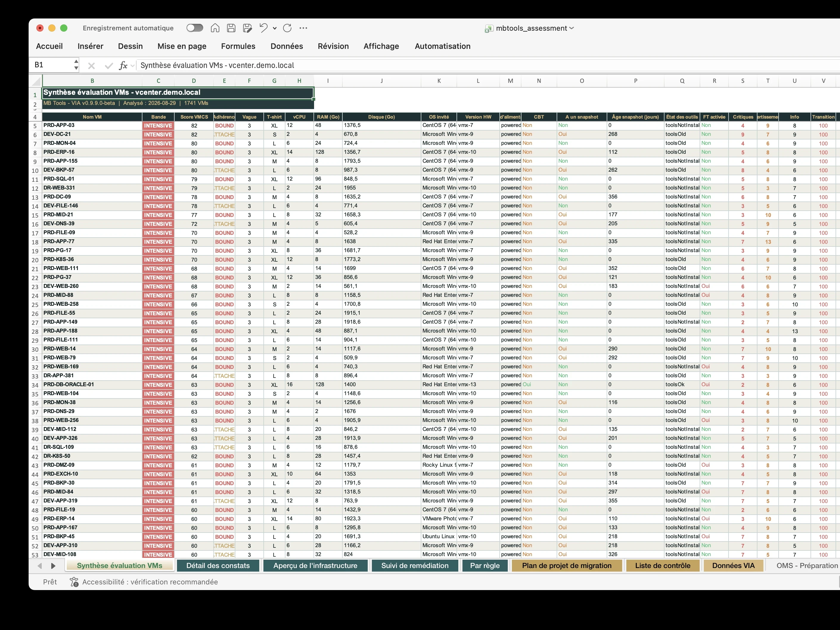This screenshot has height=630, width=840.
Task: Click the Disque (Go) header cell
Action: pyautogui.click(x=381, y=117)
